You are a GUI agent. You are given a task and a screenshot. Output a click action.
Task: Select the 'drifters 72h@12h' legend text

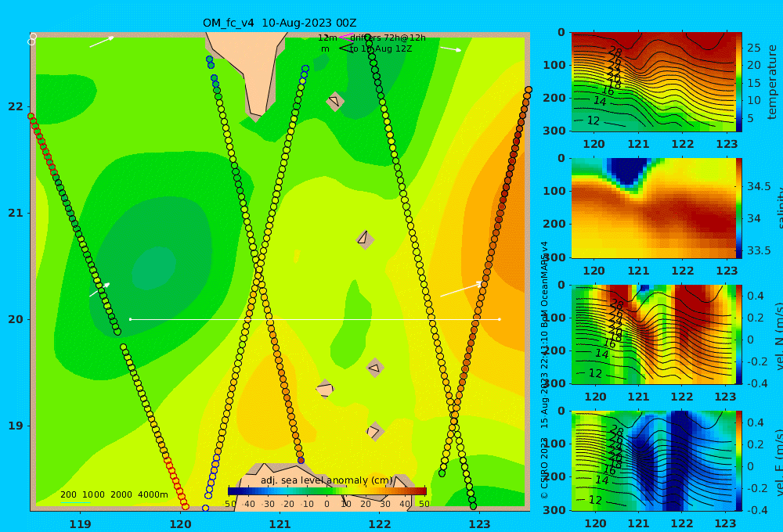(x=388, y=38)
